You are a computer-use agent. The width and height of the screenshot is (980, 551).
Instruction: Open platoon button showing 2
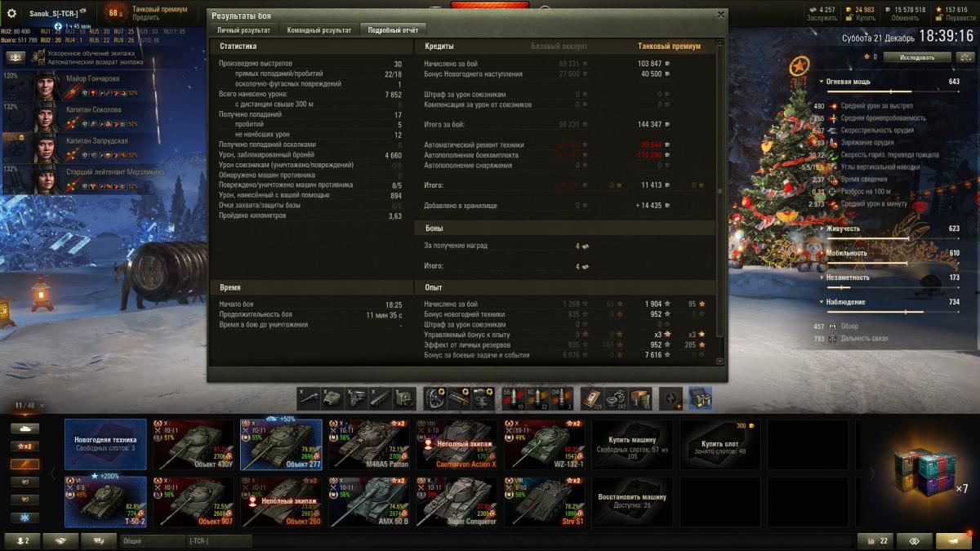click(x=22, y=540)
